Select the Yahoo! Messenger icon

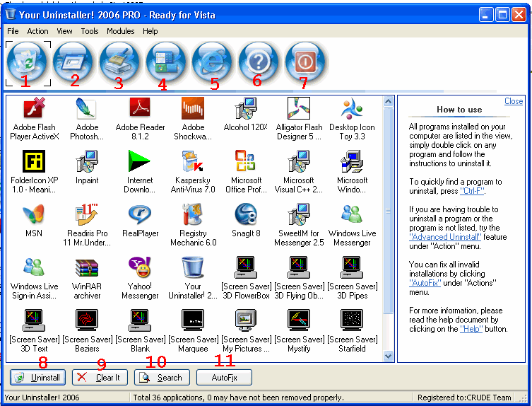pos(140,267)
